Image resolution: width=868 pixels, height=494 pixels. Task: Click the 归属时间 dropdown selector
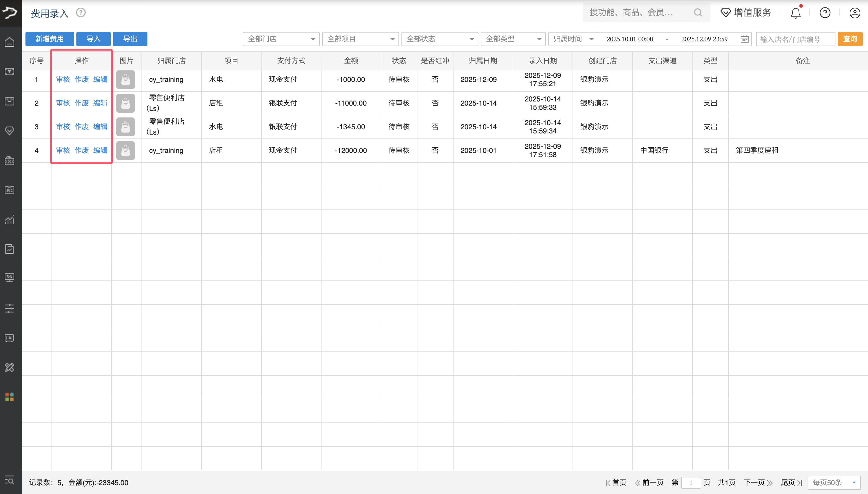[x=573, y=39]
